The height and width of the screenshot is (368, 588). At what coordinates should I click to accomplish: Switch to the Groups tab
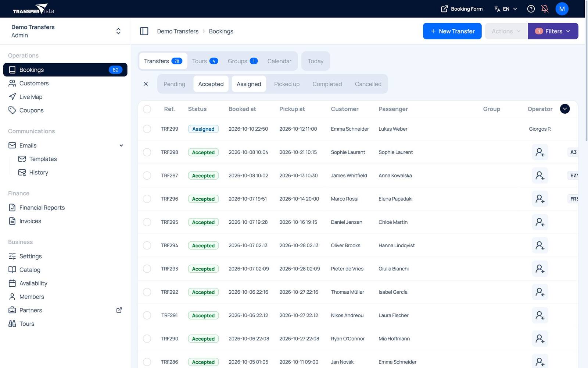[x=243, y=61]
